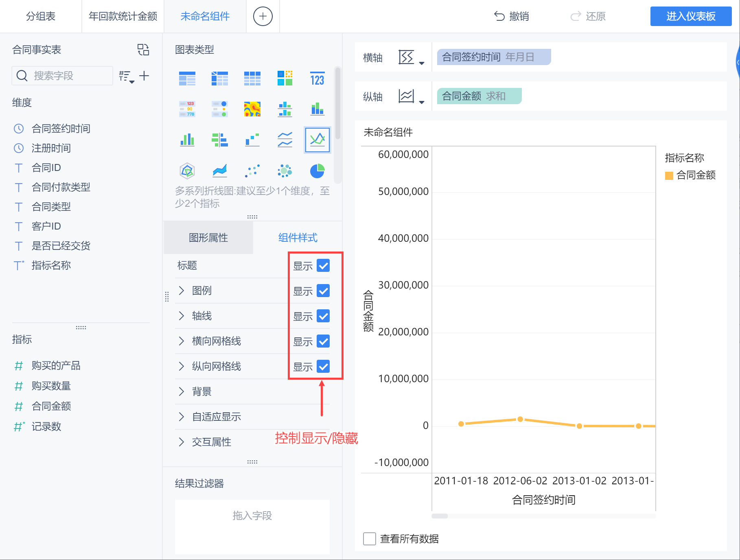Select the 未命名组件 tab
The width and height of the screenshot is (740, 560).
(205, 16)
